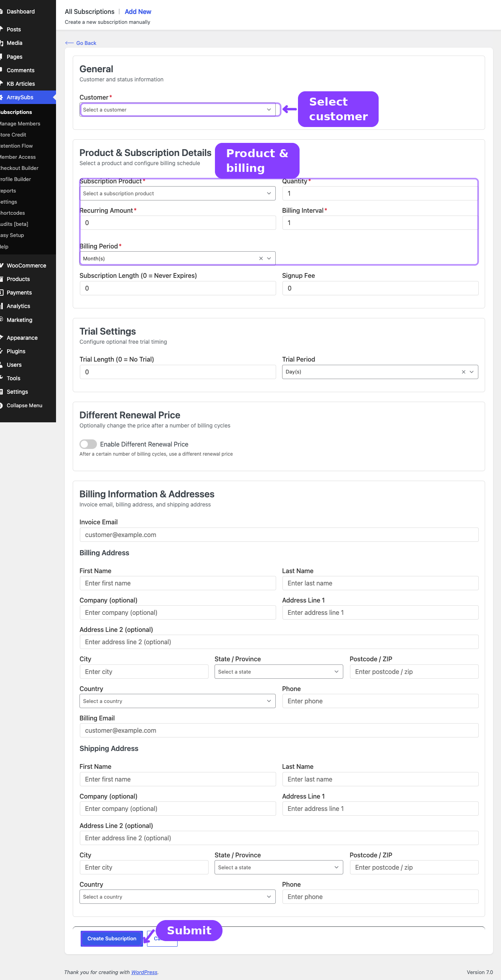Open WooCommerce menu
The height and width of the screenshot is (980, 501).
pos(26,266)
